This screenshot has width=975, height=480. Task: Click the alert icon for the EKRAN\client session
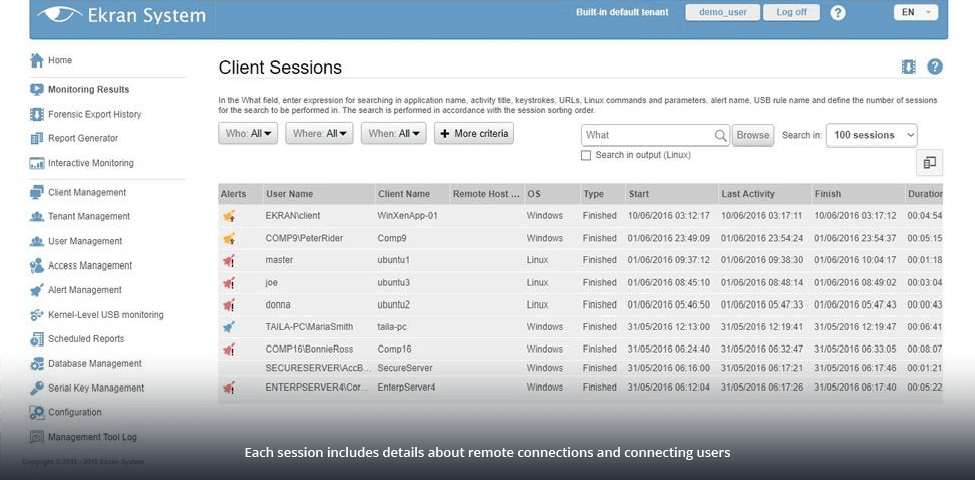tap(229, 215)
